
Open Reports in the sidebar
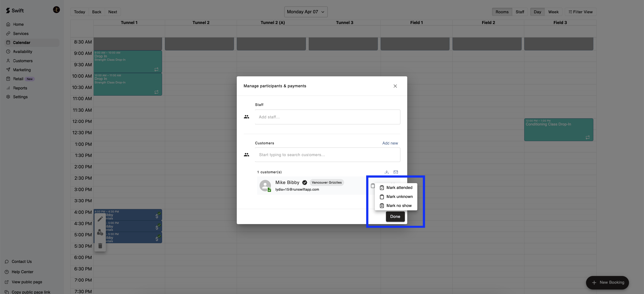[x=20, y=88]
